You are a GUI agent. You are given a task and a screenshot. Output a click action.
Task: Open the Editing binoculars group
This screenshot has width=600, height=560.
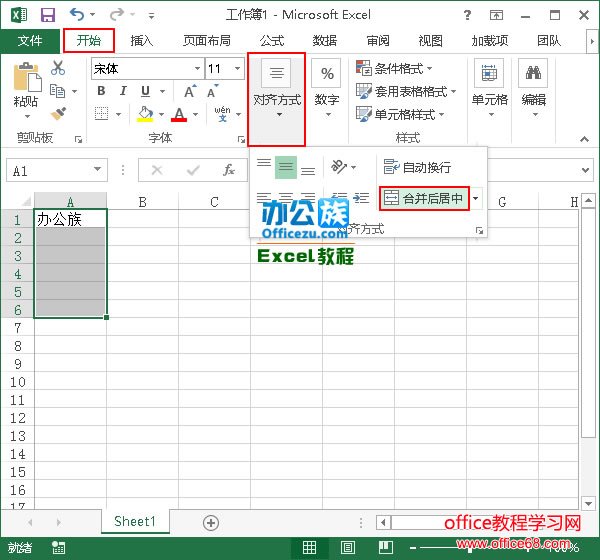pos(533,89)
